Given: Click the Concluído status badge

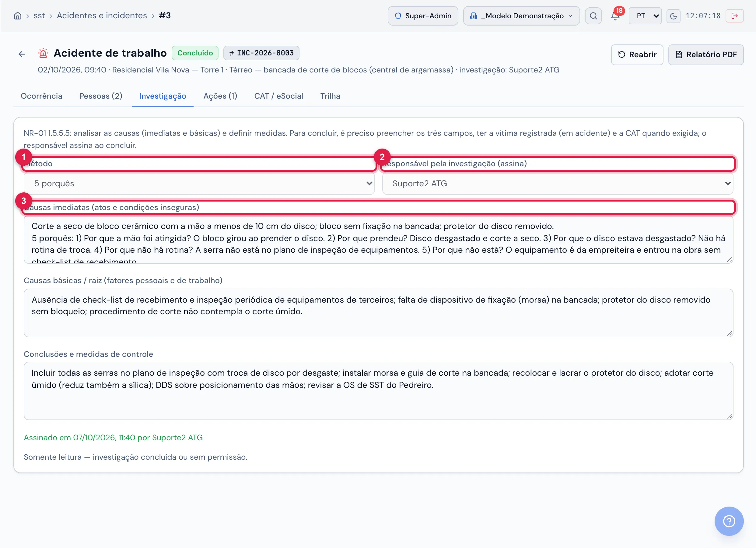Looking at the screenshot, I should [195, 53].
